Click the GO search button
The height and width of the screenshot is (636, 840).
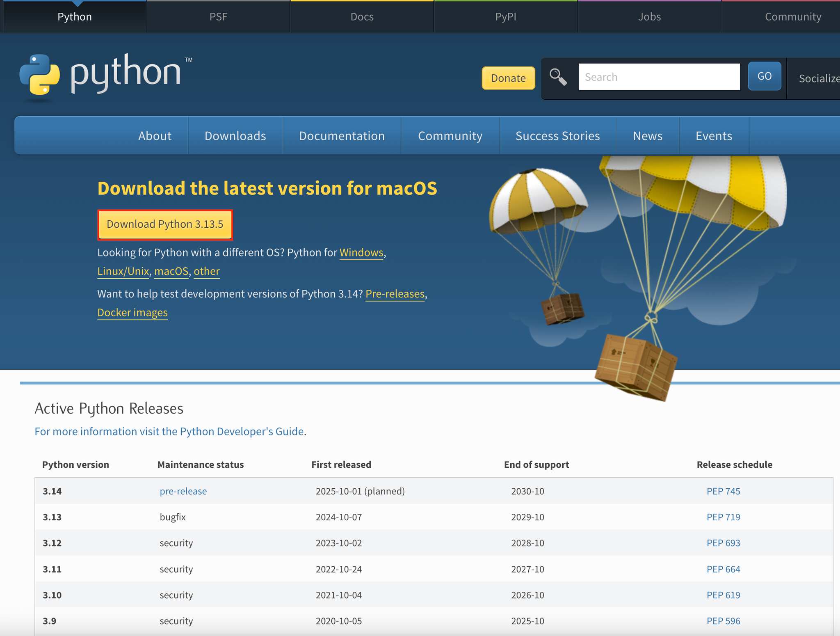click(765, 76)
